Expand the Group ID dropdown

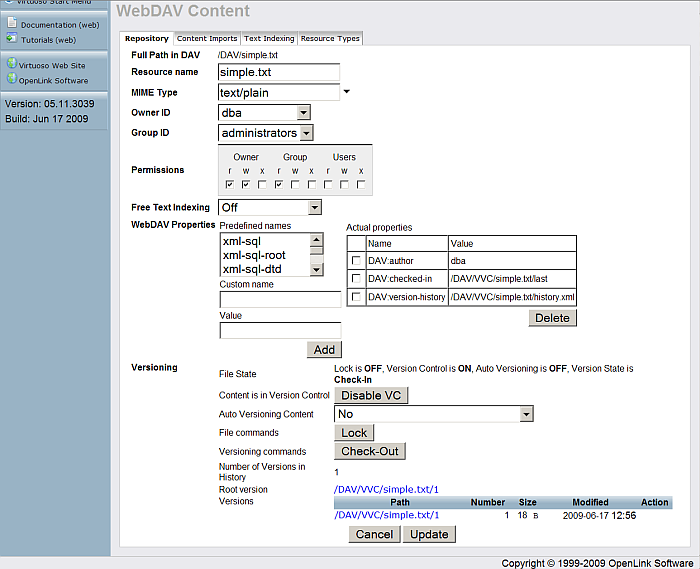[306, 133]
